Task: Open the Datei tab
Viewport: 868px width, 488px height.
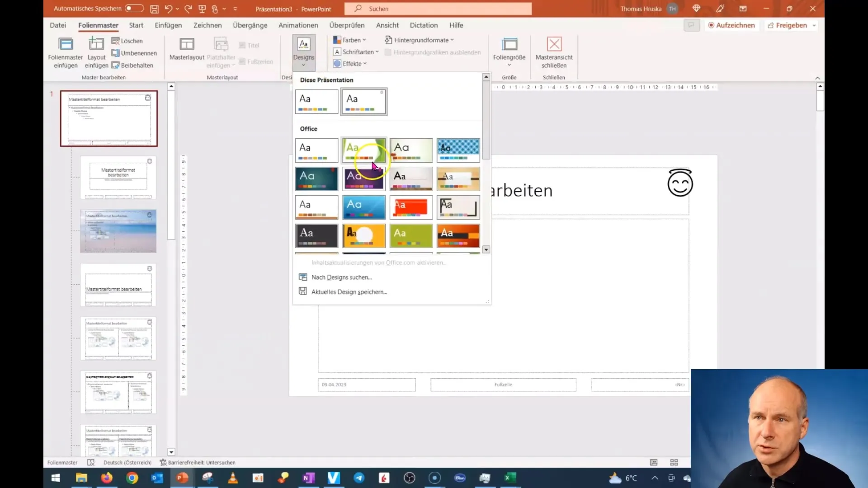Action: pyautogui.click(x=58, y=25)
